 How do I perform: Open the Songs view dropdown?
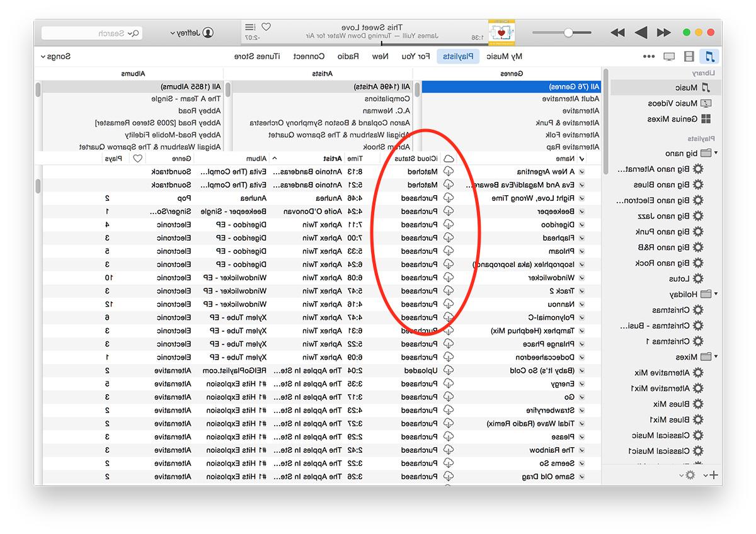tap(55, 57)
